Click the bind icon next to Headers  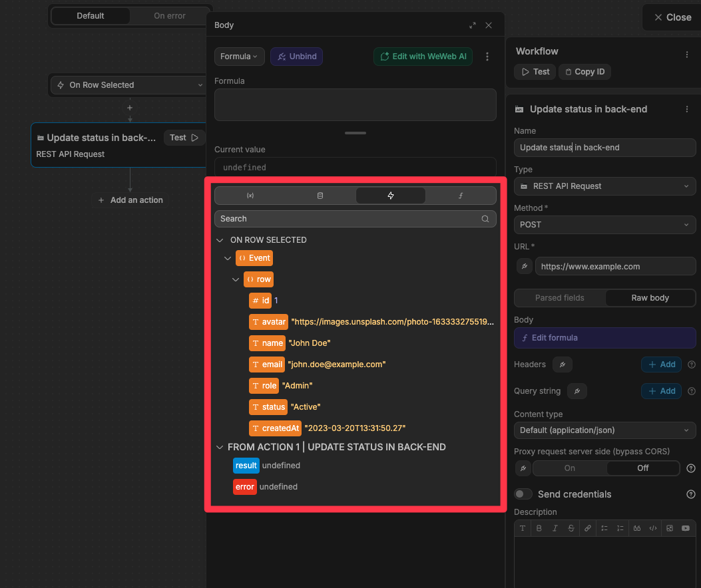point(563,365)
